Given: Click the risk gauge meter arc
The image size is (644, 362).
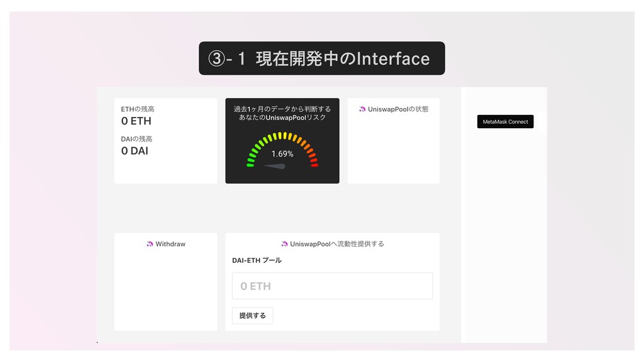Looking at the screenshot, I should (282, 148).
